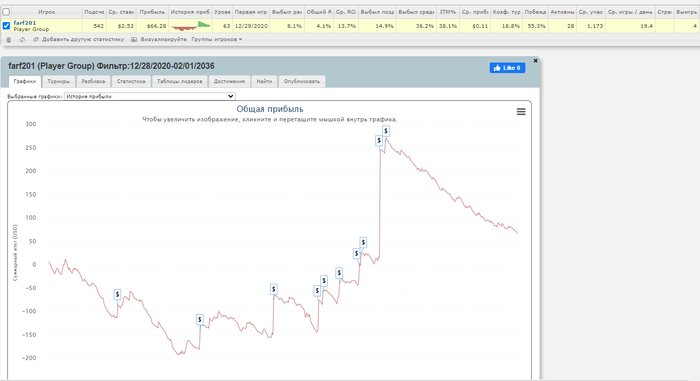Click the Facebook Like thumbs-up button
Viewport: 700px width, 381px height.
point(507,68)
